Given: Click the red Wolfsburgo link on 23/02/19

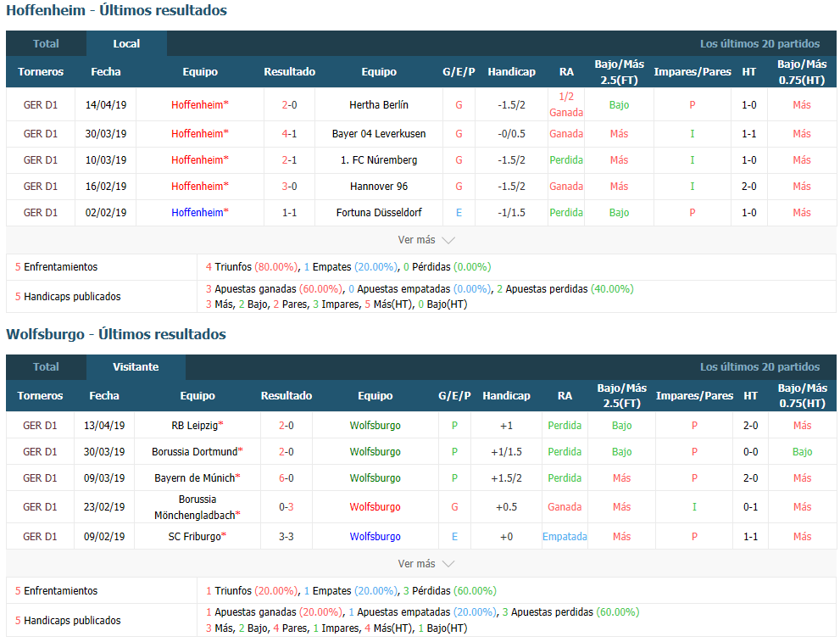Looking at the screenshot, I should pos(375,507).
